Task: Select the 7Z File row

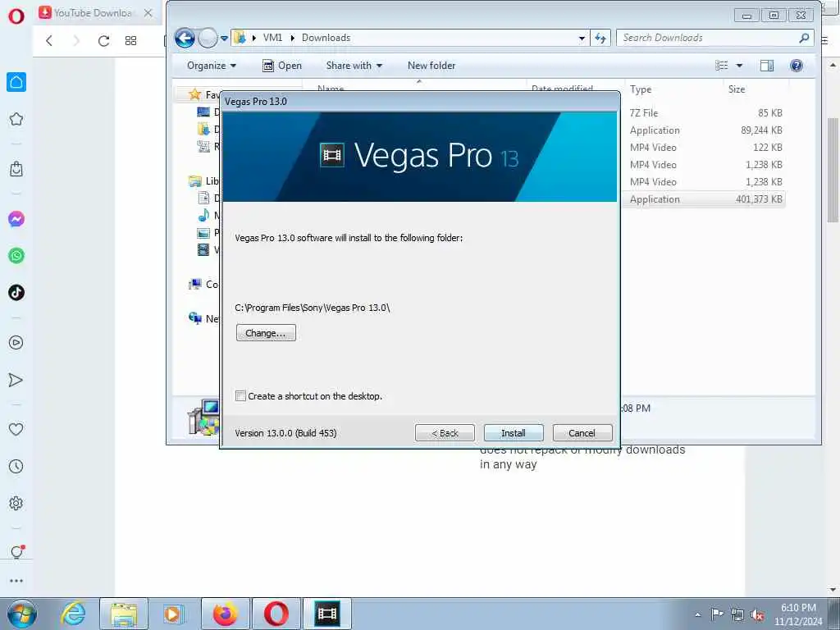Action: pyautogui.click(x=705, y=113)
